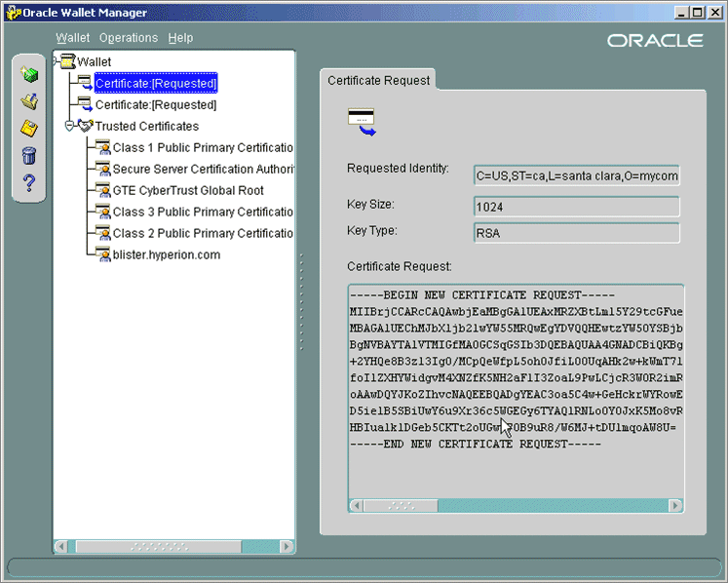Click the Delete Wallet trash can icon
This screenshot has height=583, width=728.
(29, 156)
